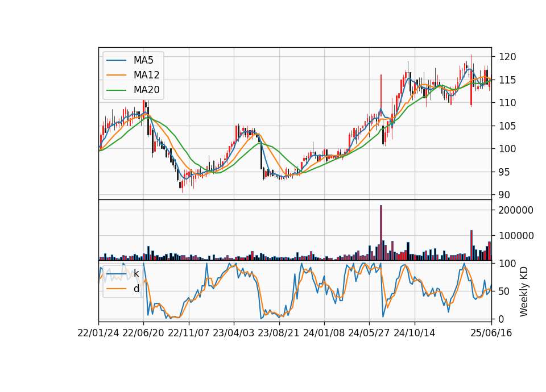Click the MA12 legend label
This screenshot has height=392, width=546.
pyautogui.click(x=146, y=75)
